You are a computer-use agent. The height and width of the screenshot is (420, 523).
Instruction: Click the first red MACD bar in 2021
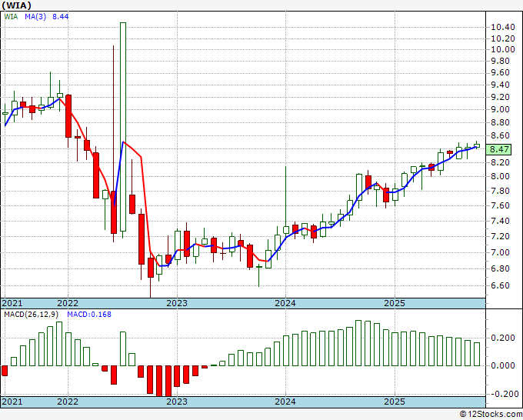(5, 371)
